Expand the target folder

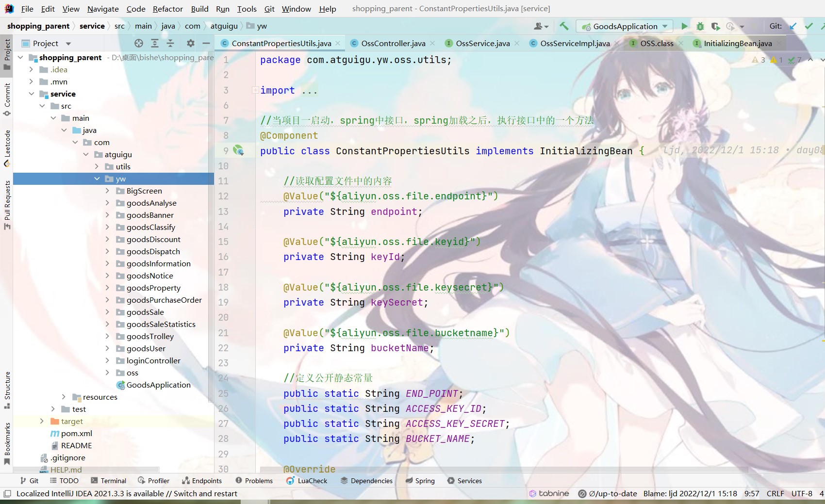[x=42, y=421]
